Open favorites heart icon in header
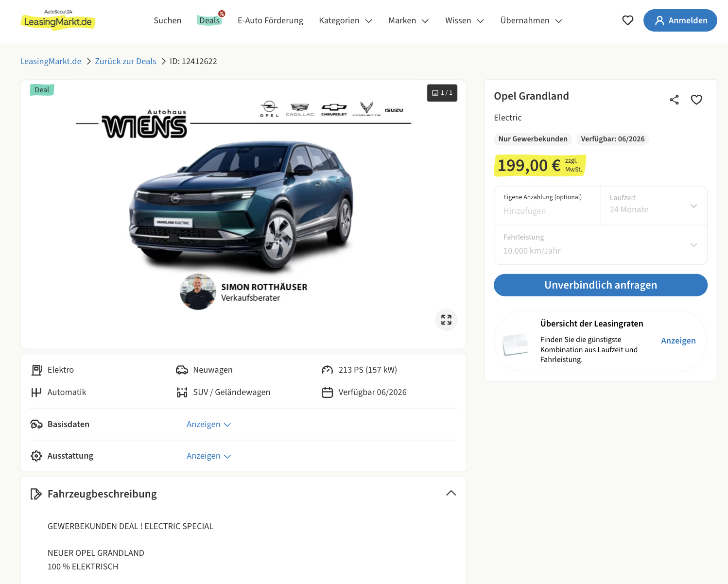Viewport: 728px width, 584px height. point(627,20)
